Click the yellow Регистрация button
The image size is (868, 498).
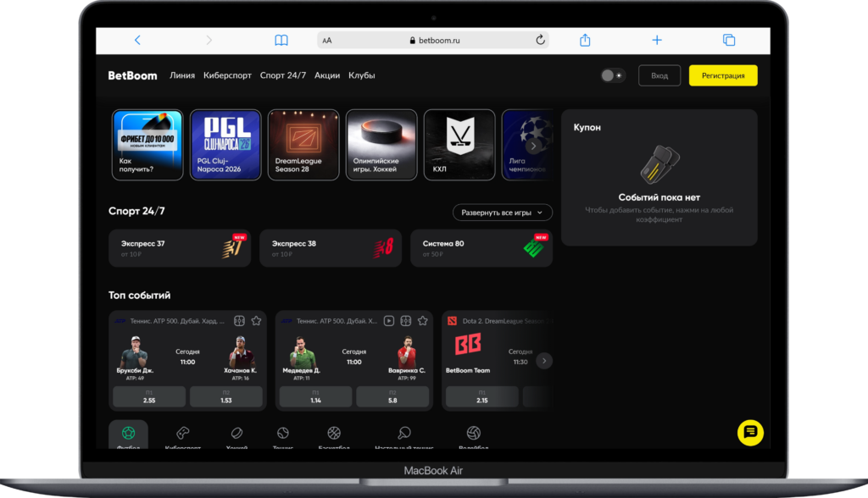coord(723,75)
